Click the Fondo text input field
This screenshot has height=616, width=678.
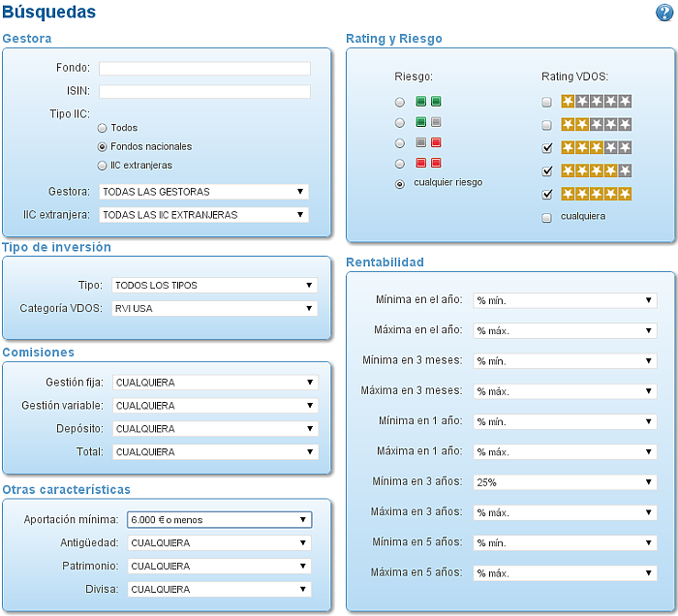(x=204, y=69)
